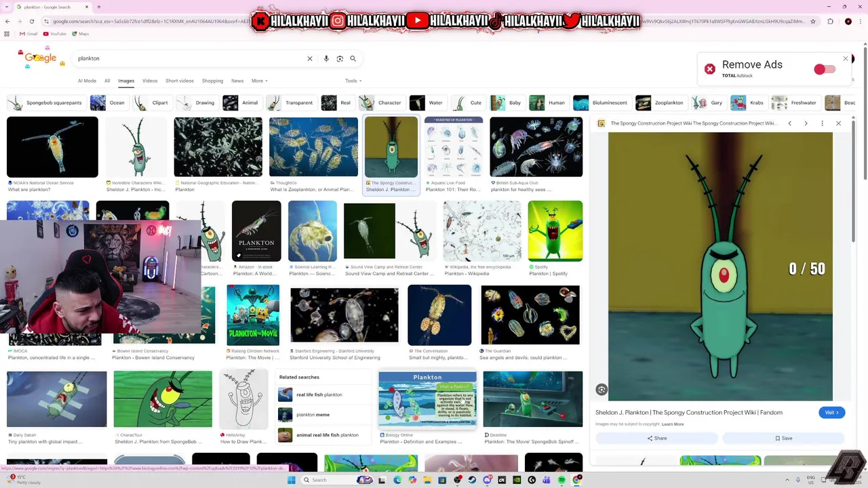
Task: Show next image in preview panel
Action: click(x=806, y=123)
